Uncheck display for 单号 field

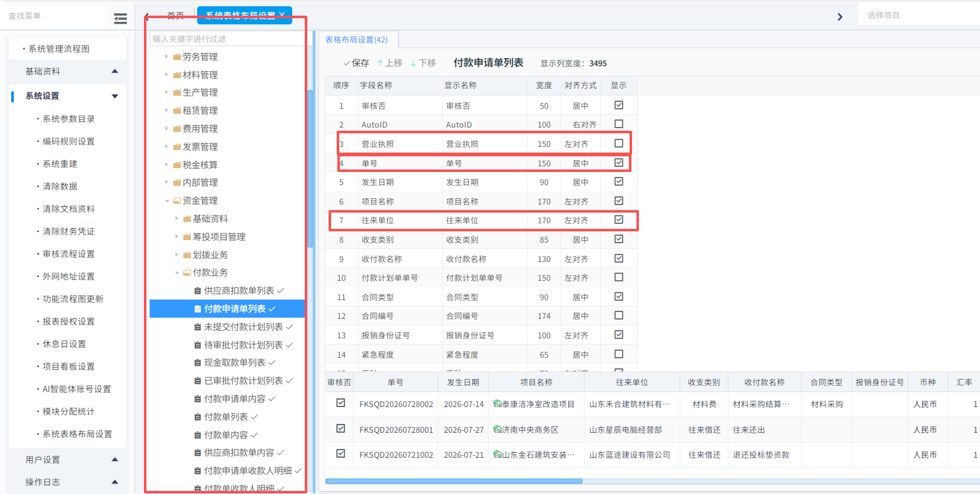click(x=619, y=163)
